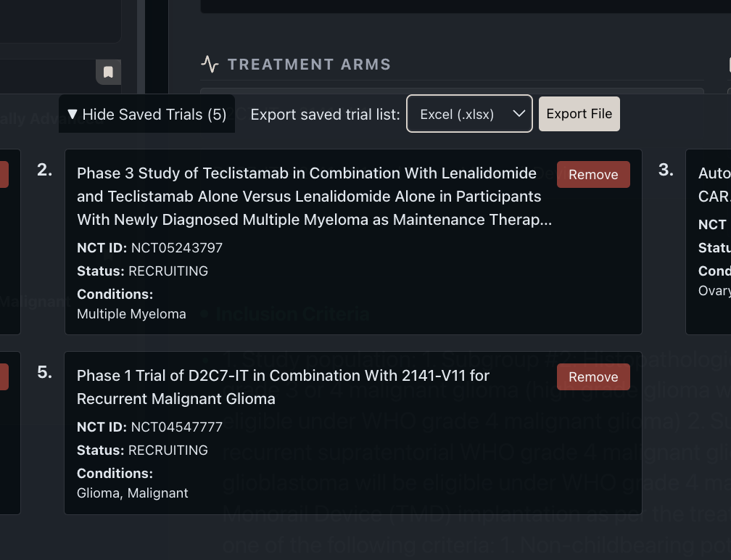Click the NCT05243797 trial identifier
Screen dimensions: 731x560
coord(177,247)
